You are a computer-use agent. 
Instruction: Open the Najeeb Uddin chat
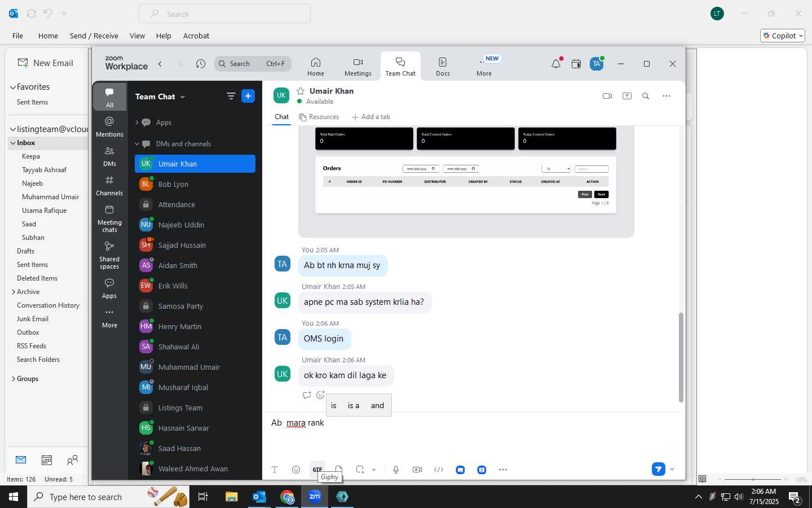pyautogui.click(x=195, y=225)
